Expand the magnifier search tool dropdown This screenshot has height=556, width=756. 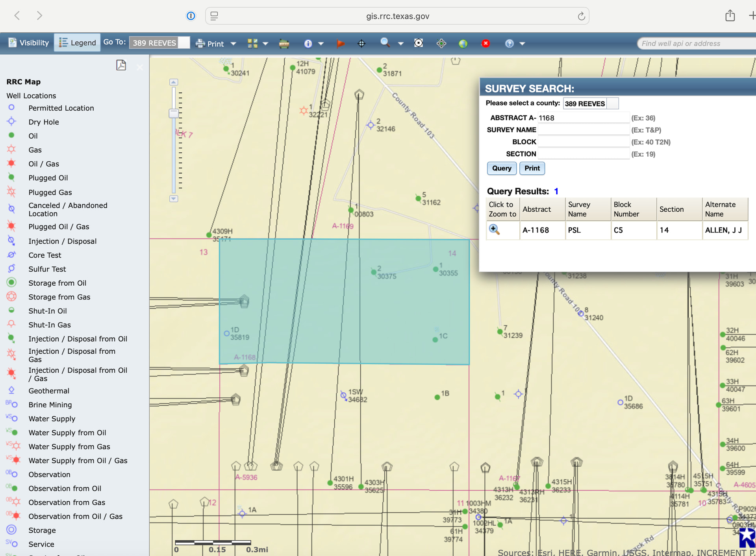point(401,44)
